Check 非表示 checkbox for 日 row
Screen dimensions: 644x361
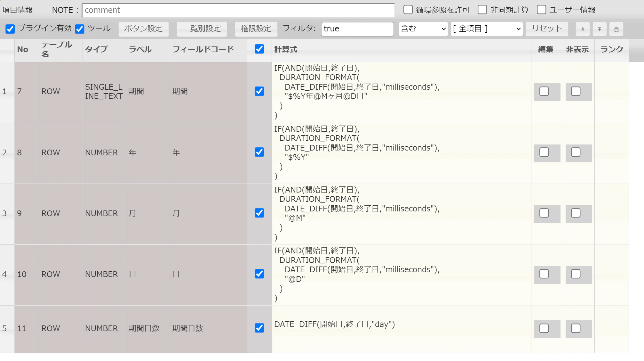(576, 274)
